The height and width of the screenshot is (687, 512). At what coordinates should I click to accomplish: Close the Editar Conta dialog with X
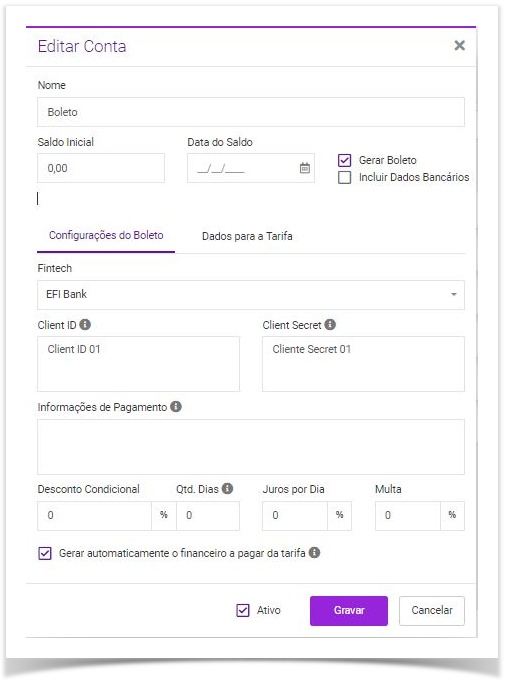(459, 45)
